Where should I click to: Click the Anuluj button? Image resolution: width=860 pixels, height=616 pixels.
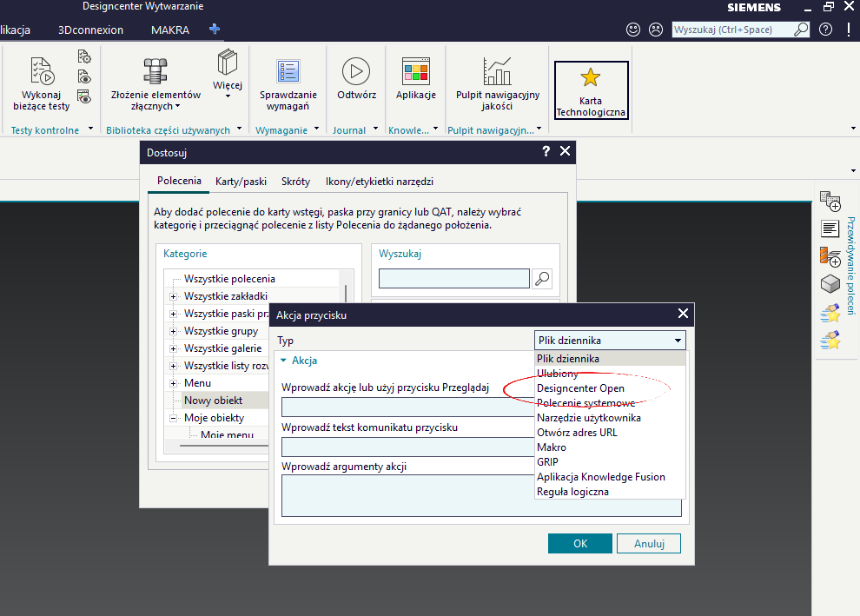[649, 544]
